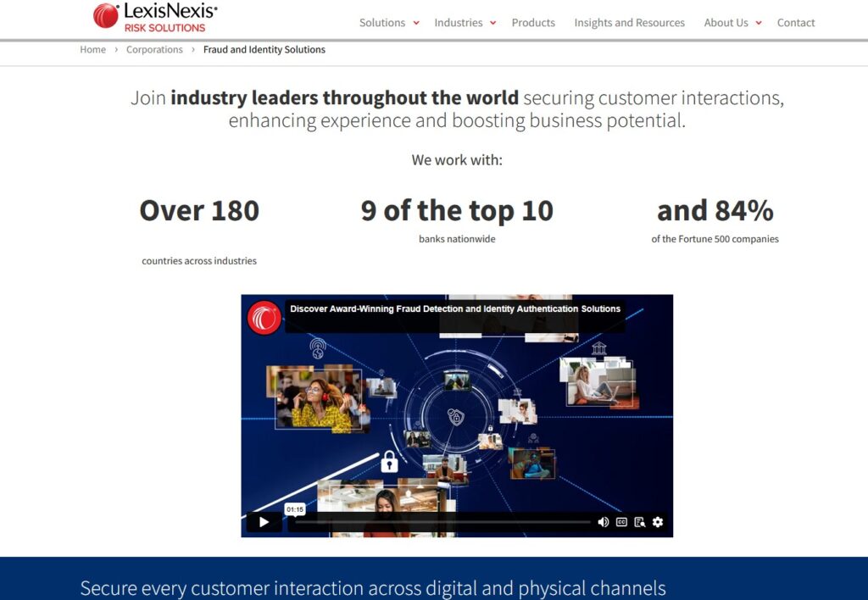Click 'countries across industries' text
The image size is (868, 600).
(x=199, y=261)
